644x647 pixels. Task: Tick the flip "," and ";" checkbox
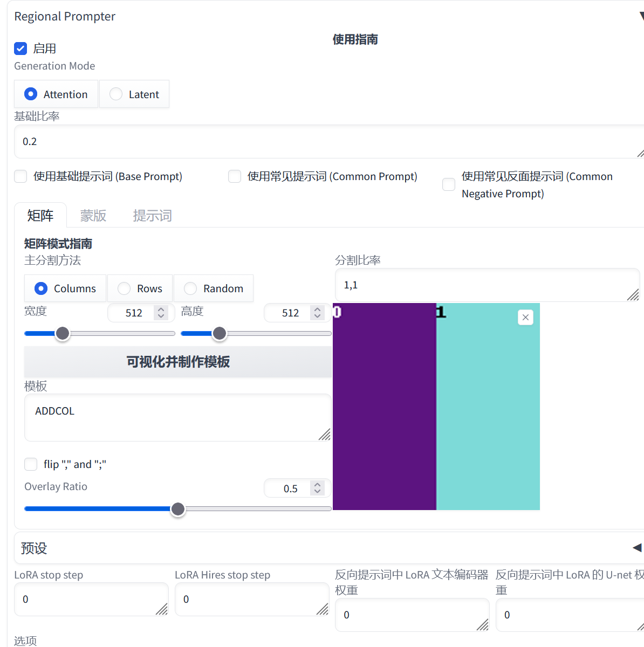31,464
